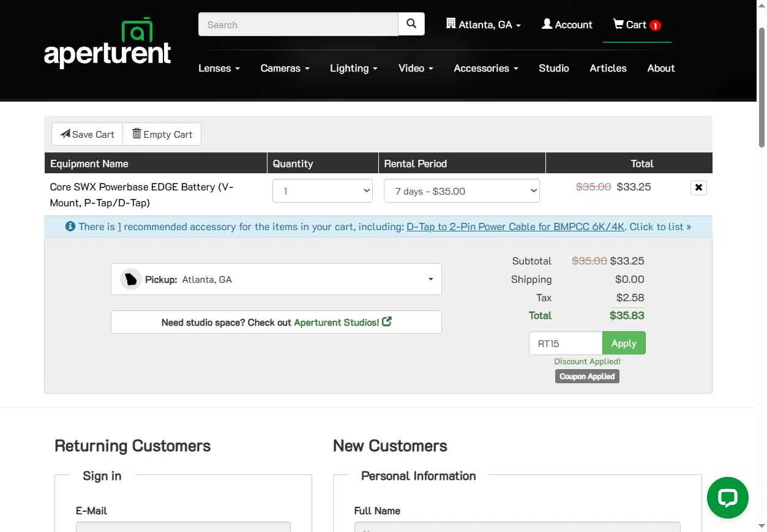Viewport: 767px width, 532px height.
Task: Expand the Accessories menu
Action: pyautogui.click(x=486, y=68)
